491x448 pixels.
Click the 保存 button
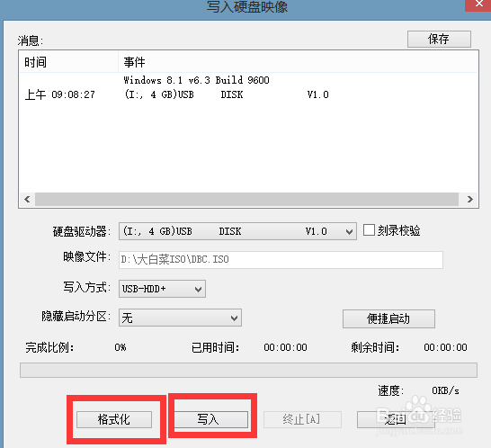[x=439, y=40]
